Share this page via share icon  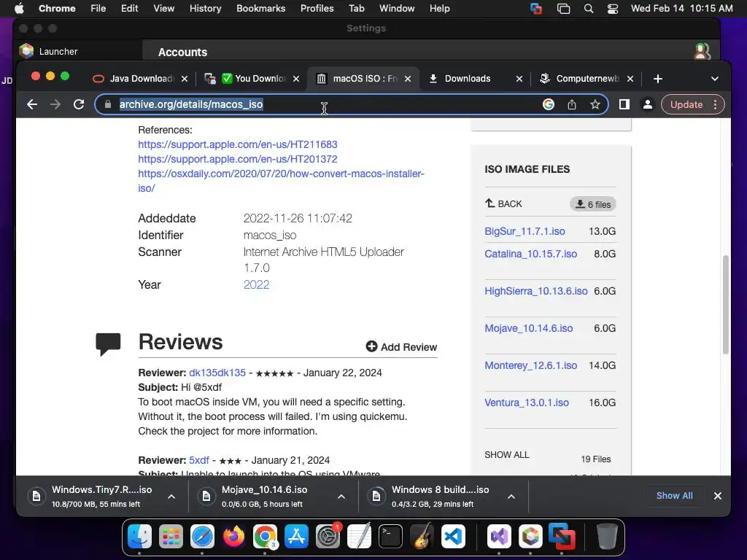coord(572,104)
